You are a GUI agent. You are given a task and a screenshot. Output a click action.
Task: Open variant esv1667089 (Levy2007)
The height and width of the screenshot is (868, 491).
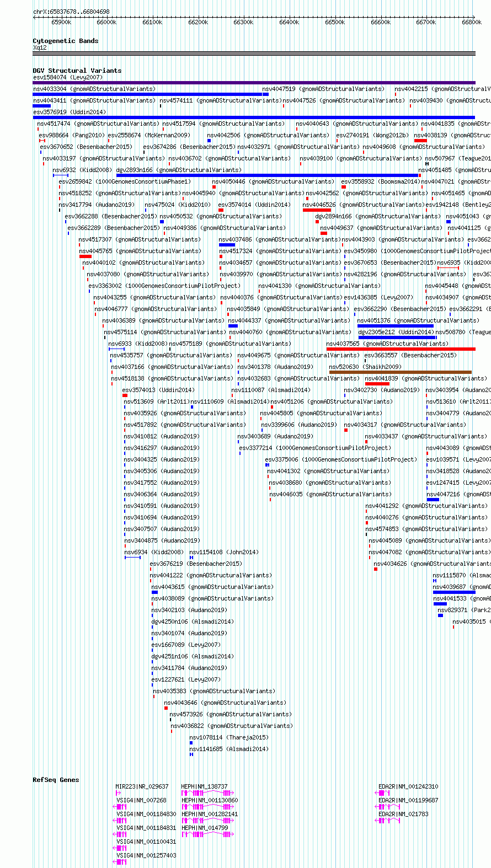point(186,645)
